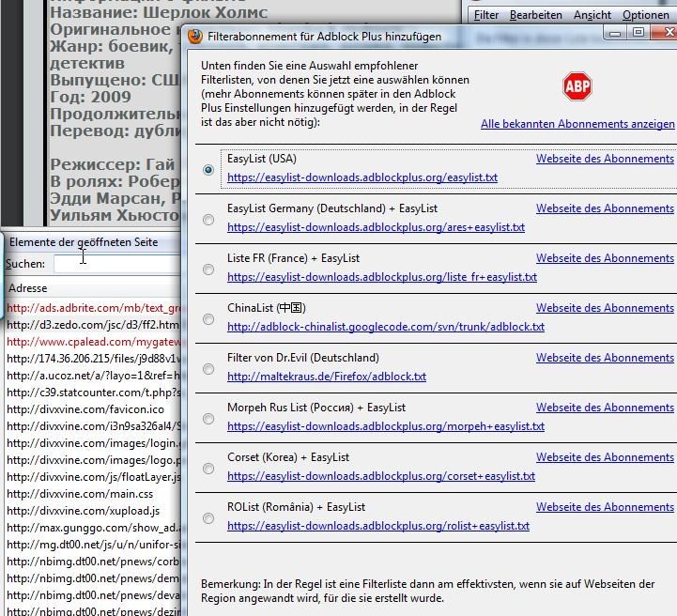
Task: Select the divxvine.com/images/login entry
Action: (x=93, y=443)
